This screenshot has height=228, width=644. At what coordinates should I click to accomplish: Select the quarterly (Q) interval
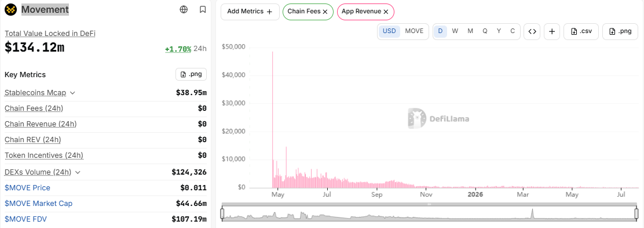pyautogui.click(x=485, y=31)
